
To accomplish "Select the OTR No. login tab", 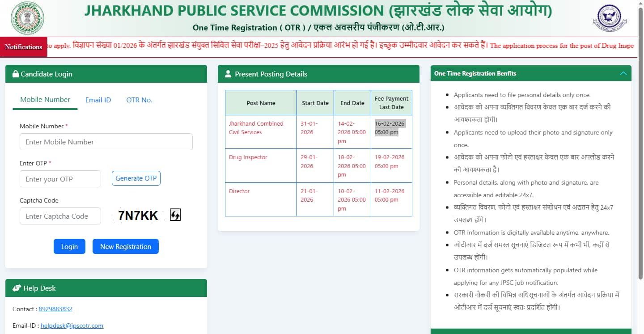I will [139, 100].
